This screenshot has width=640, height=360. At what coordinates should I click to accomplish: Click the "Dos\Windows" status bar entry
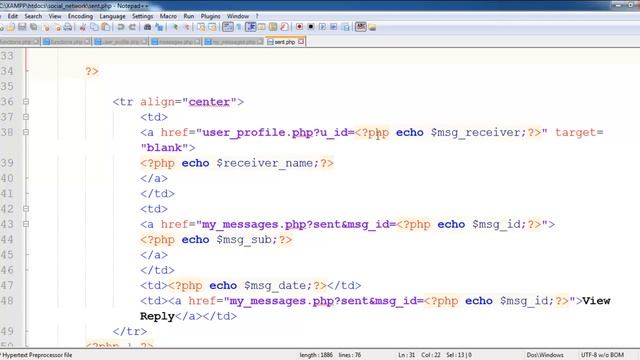pyautogui.click(x=545, y=355)
